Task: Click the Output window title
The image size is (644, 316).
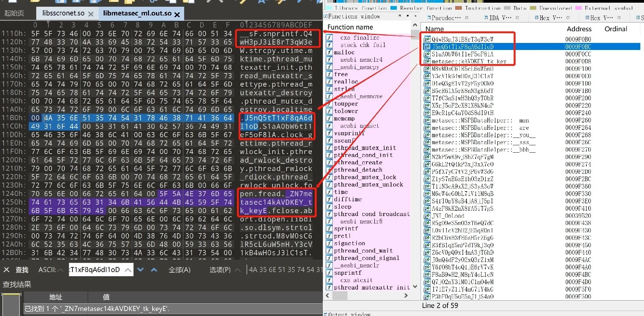Action: 350,314
